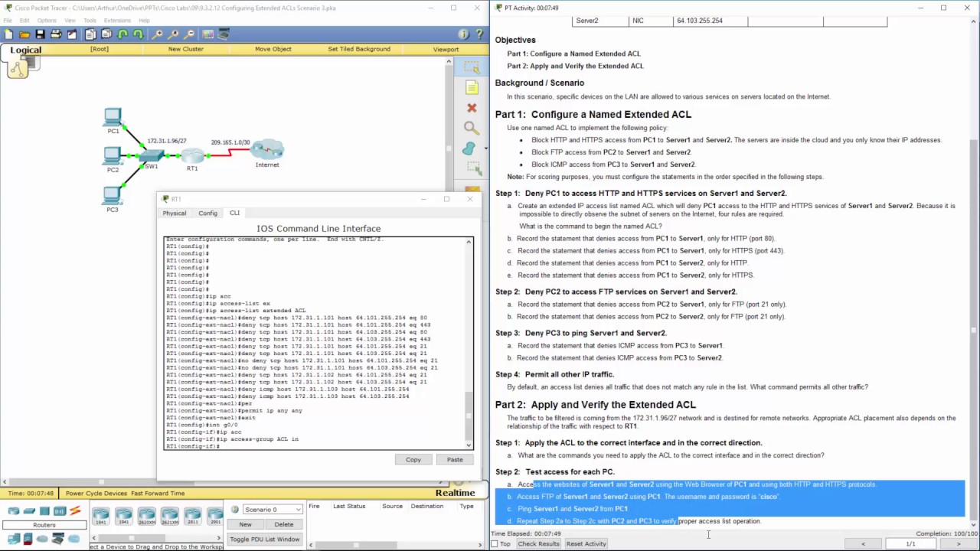Click the Print icon in toolbar
The image size is (980, 551).
click(x=56, y=34)
